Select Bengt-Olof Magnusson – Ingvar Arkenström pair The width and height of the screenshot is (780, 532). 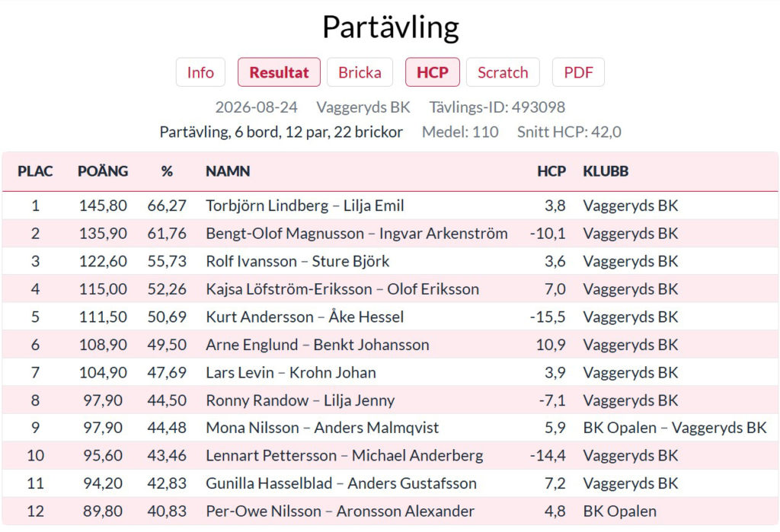tap(390, 233)
